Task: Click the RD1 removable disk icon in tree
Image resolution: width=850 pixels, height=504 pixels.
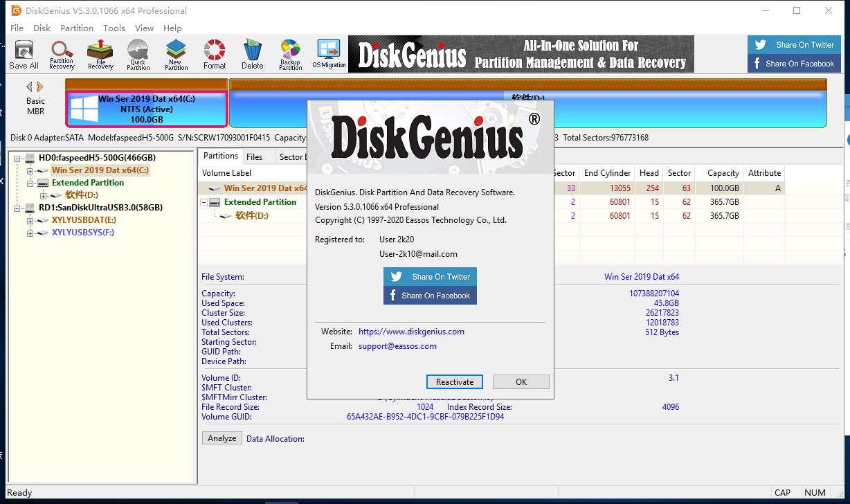Action: 30,208
